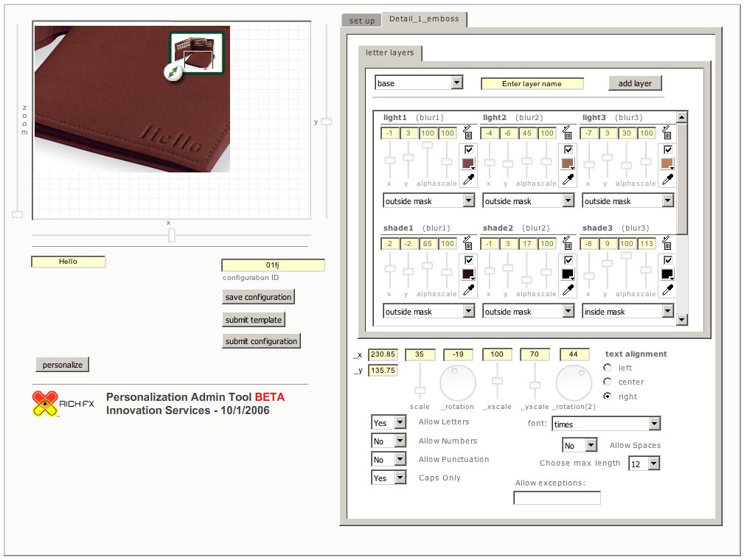Click the add layer button
Screen dimensions: 744x560
coord(635,83)
